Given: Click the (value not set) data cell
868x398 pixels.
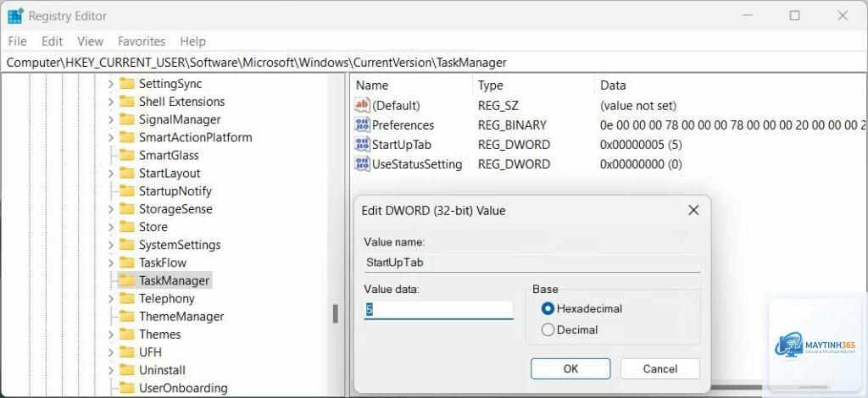Looking at the screenshot, I should pos(638,105).
